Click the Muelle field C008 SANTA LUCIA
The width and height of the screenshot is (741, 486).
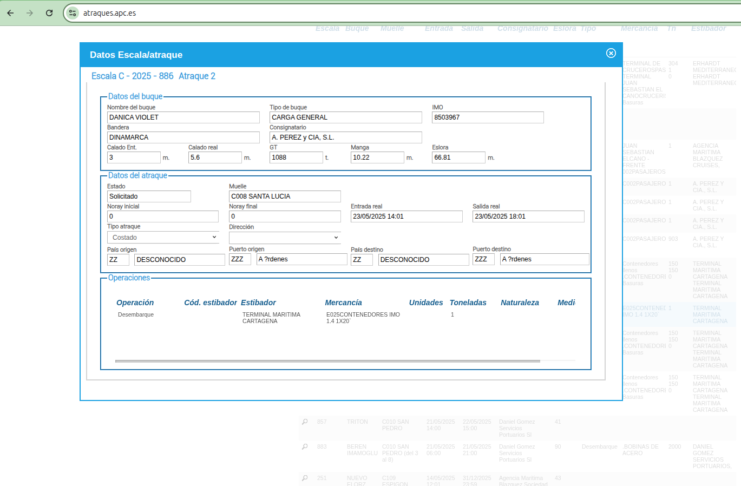pos(284,196)
